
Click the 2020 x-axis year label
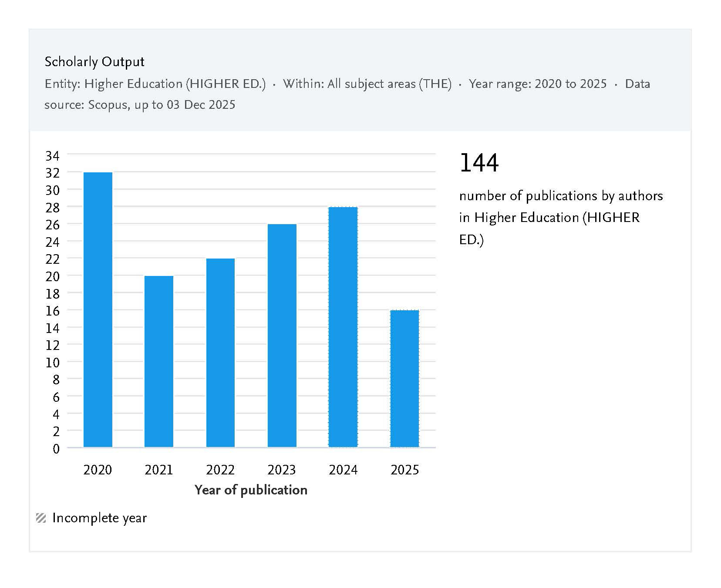pyautogui.click(x=98, y=470)
